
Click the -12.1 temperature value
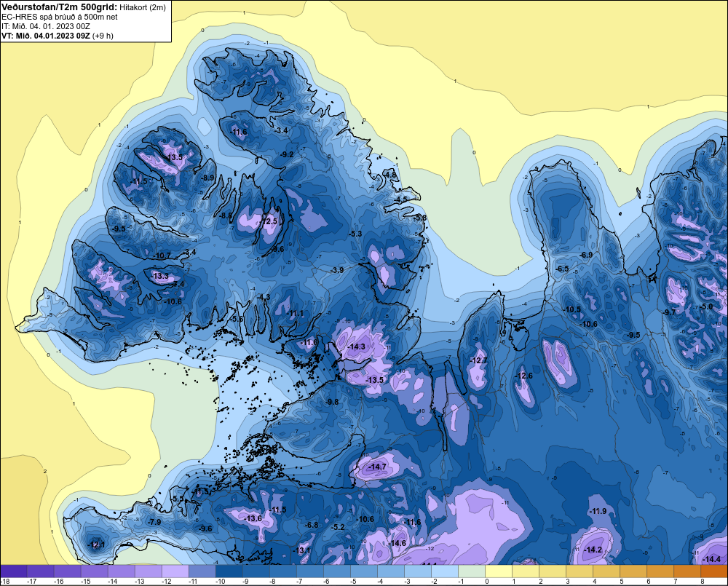[x=96, y=545]
